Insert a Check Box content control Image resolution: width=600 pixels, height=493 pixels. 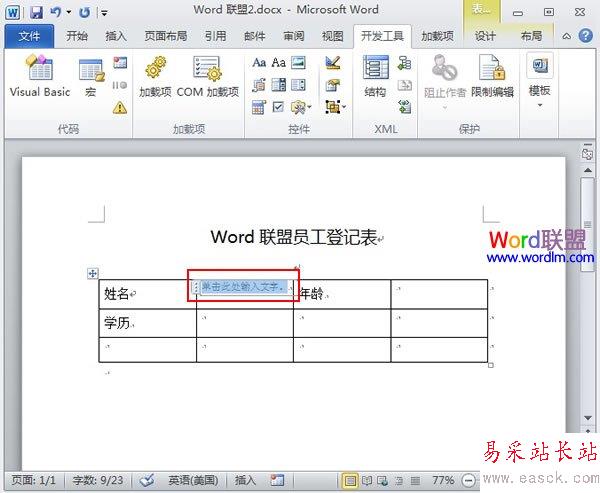[279, 107]
